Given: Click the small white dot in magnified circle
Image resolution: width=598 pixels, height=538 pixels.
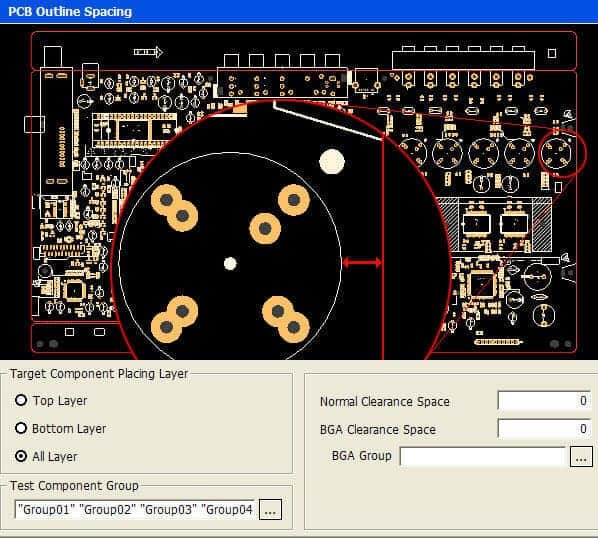Looking at the screenshot, I should pos(230,263).
